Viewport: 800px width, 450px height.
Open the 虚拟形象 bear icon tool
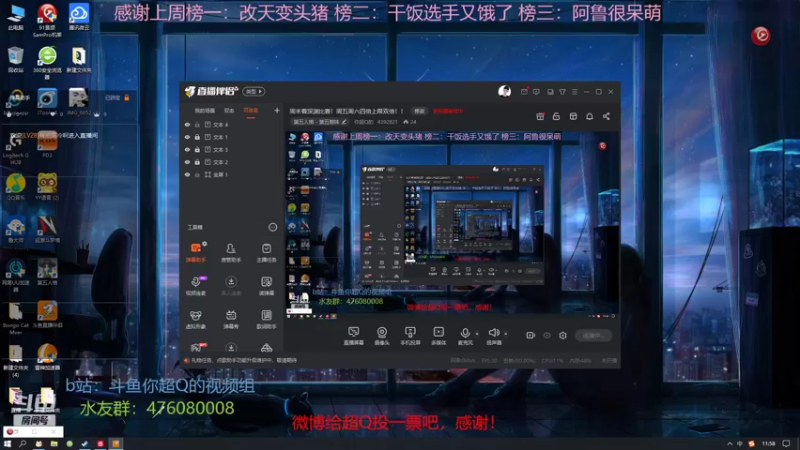pyautogui.click(x=195, y=319)
